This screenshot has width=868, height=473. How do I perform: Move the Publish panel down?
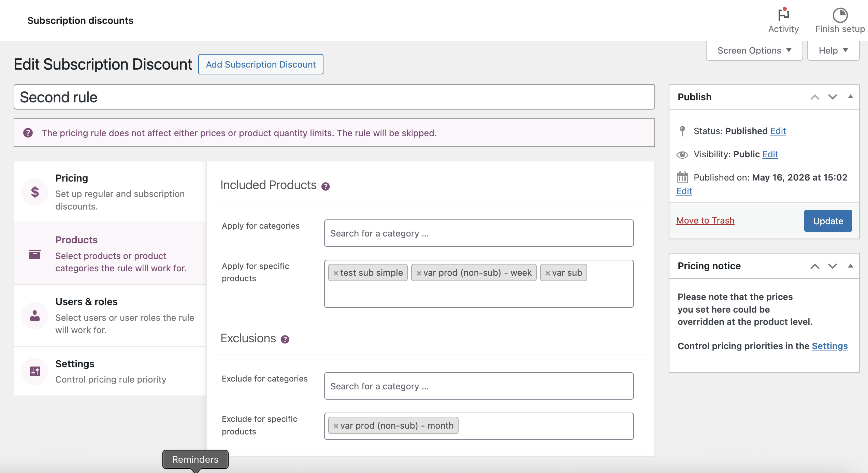tap(833, 97)
